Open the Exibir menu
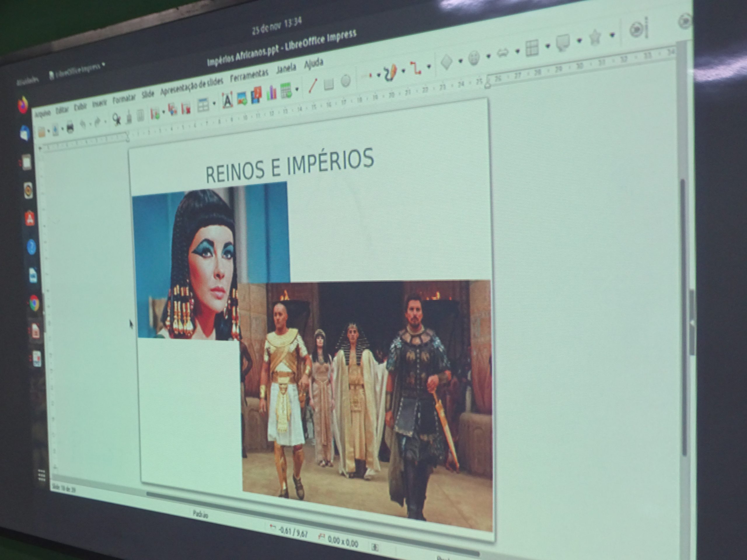The image size is (747, 560). [x=80, y=107]
